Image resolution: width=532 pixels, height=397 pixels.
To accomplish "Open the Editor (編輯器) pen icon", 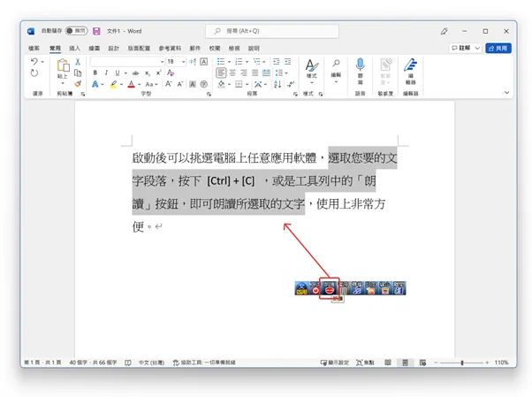I will click(411, 65).
